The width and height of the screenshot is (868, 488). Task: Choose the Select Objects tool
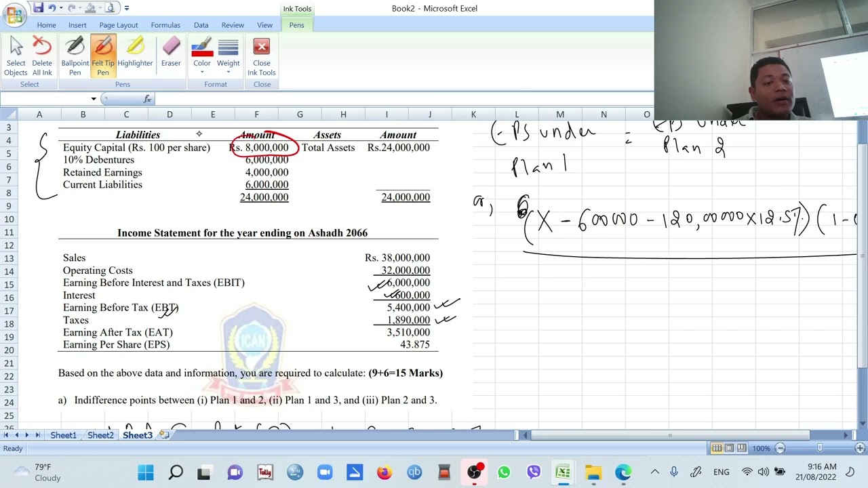[x=16, y=57]
